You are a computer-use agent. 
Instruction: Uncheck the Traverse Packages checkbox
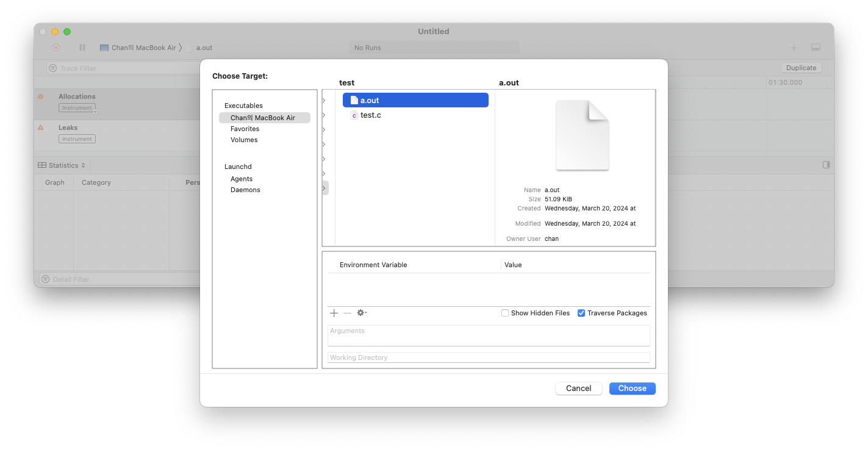click(x=581, y=313)
